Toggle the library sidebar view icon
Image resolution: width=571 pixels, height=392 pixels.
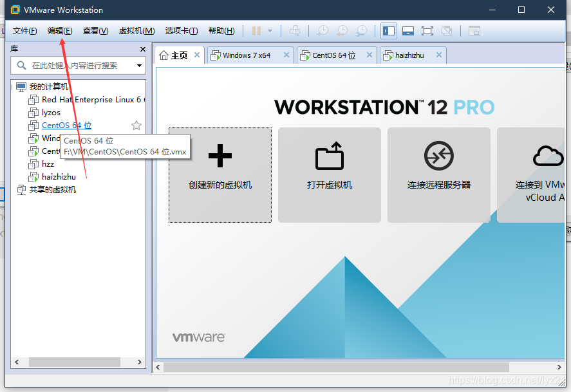coord(389,31)
